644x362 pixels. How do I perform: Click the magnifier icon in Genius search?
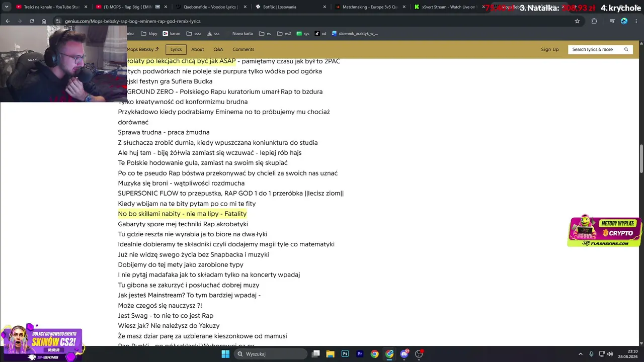[x=626, y=49]
